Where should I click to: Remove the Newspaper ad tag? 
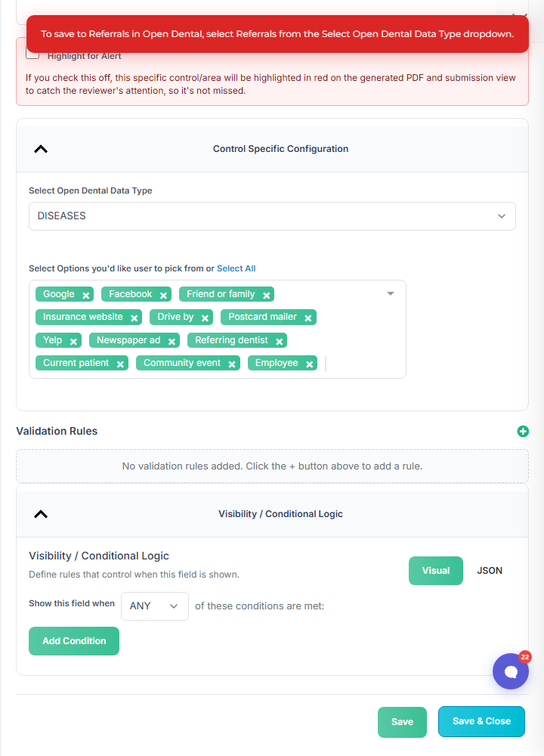click(x=172, y=341)
